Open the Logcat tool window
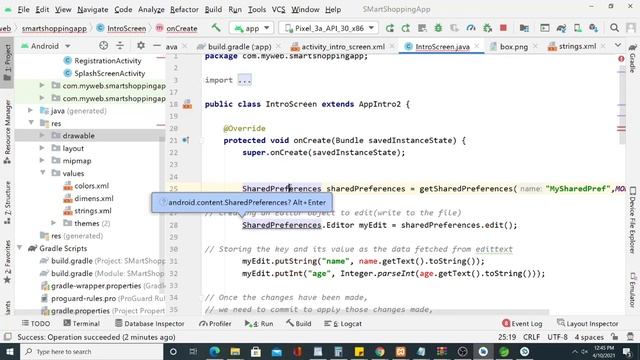 (x=343, y=323)
